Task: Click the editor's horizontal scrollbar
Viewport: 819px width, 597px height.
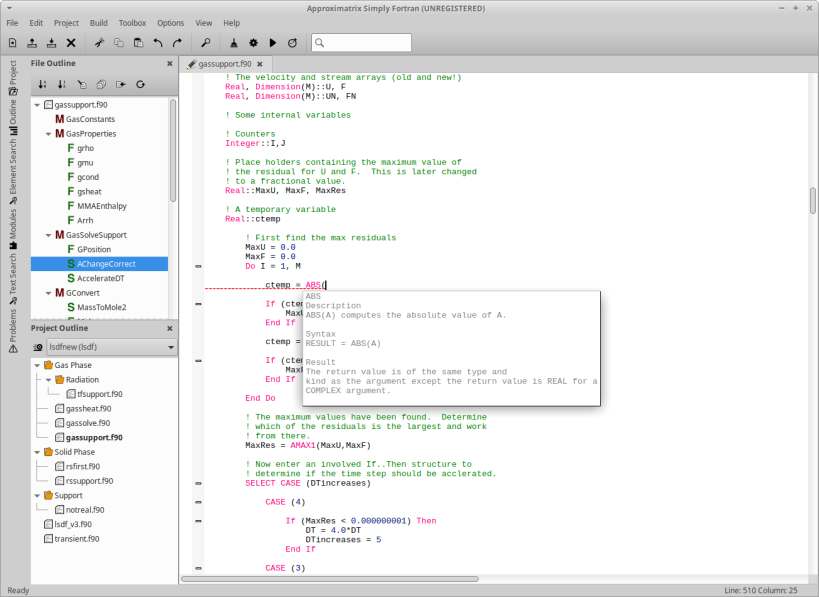Action: point(330,579)
